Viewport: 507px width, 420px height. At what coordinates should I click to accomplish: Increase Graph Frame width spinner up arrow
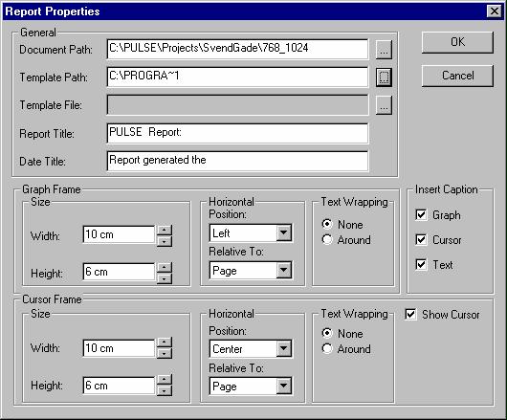point(165,230)
